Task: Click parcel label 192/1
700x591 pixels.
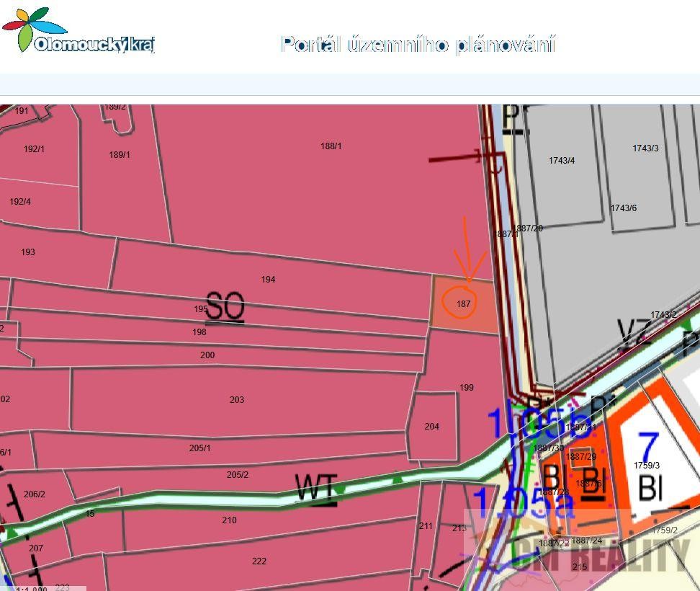Action: coord(34,148)
